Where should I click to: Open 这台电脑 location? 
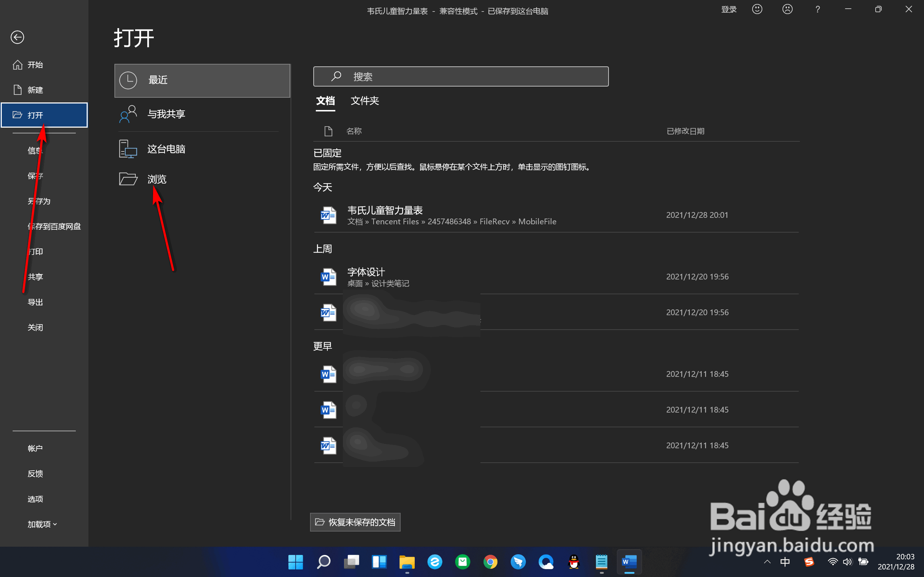[x=166, y=149]
